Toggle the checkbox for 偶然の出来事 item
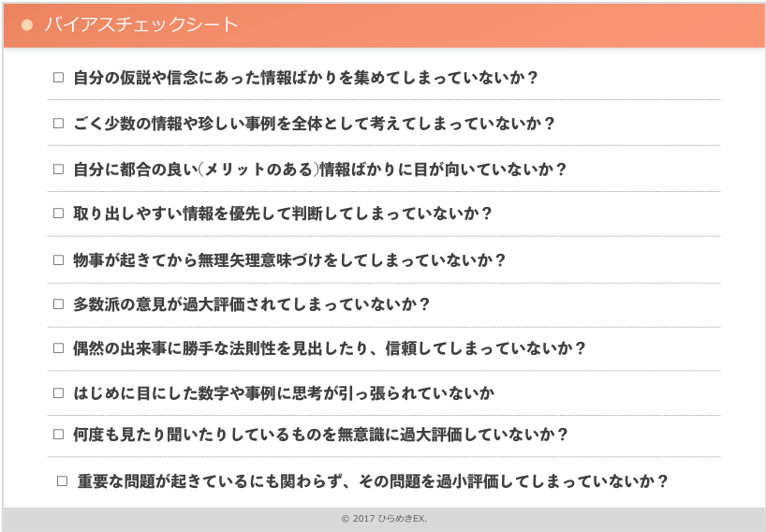Image resolution: width=766 pixels, height=532 pixels. click(x=58, y=348)
